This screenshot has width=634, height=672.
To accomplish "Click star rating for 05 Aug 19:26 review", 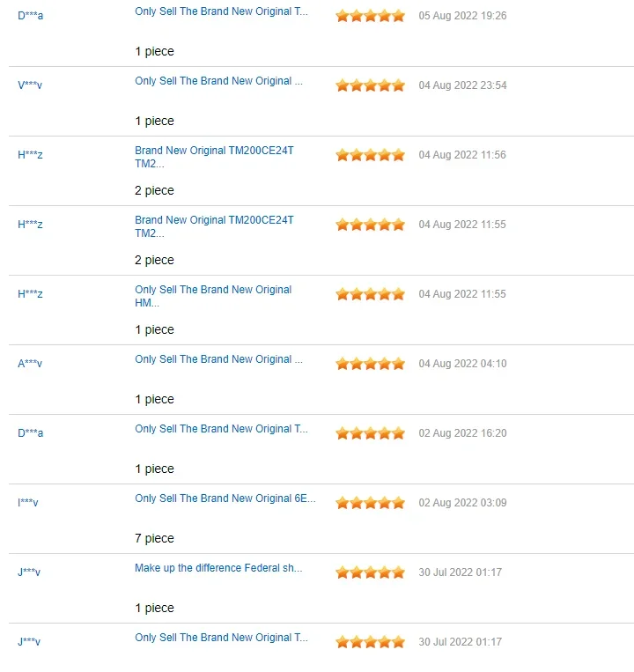I will (370, 16).
